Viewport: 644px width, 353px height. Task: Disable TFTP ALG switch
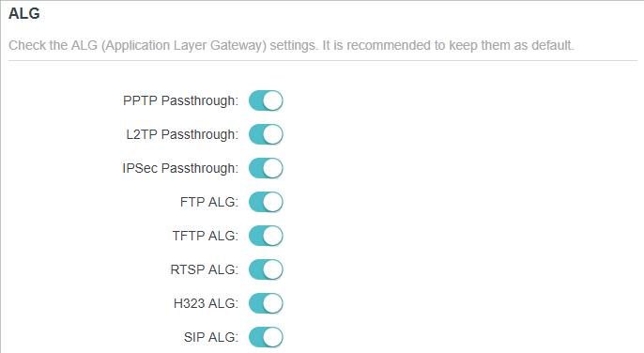pyautogui.click(x=266, y=236)
